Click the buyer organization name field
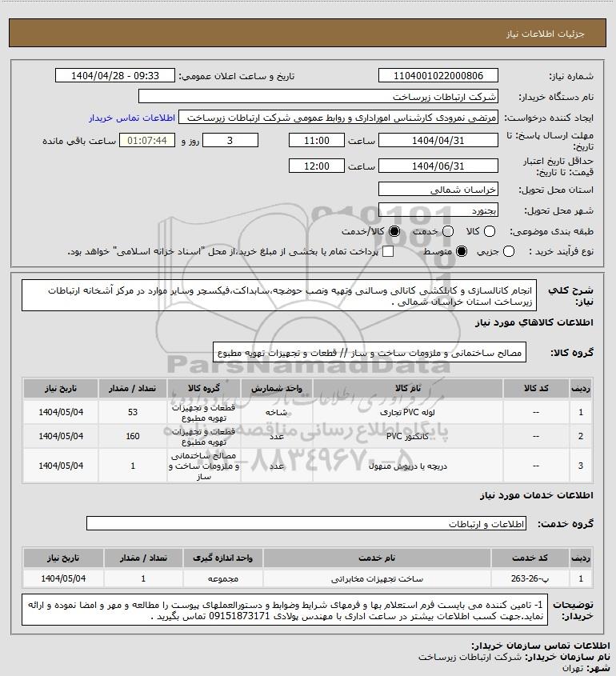This screenshot has height=676, width=616. point(318,97)
